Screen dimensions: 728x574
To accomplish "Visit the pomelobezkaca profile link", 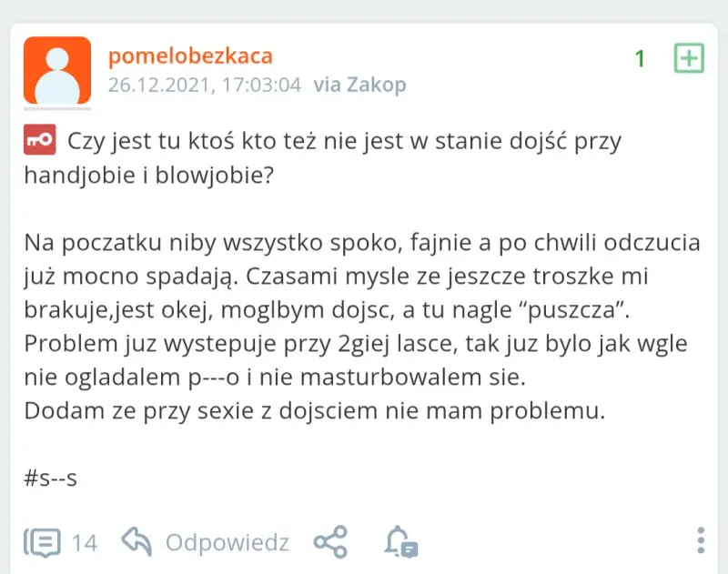I will 190,56.
